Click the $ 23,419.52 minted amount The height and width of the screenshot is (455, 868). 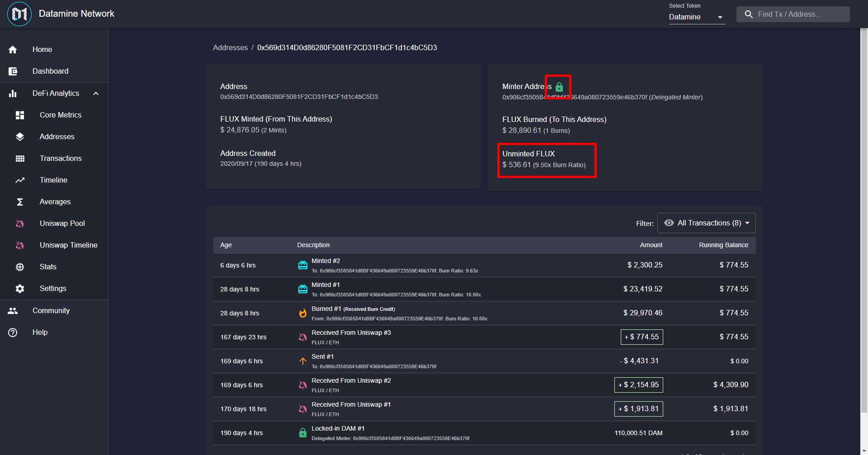(643, 289)
